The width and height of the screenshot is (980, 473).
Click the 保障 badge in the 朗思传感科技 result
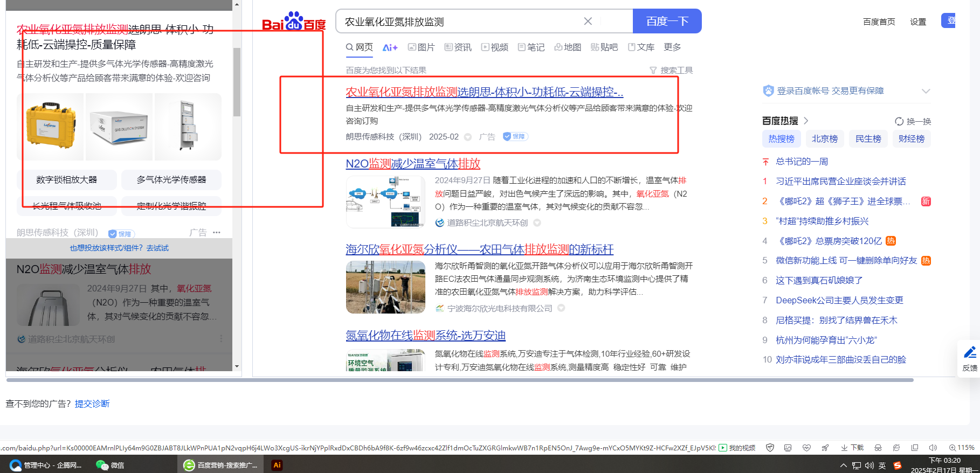click(x=515, y=136)
